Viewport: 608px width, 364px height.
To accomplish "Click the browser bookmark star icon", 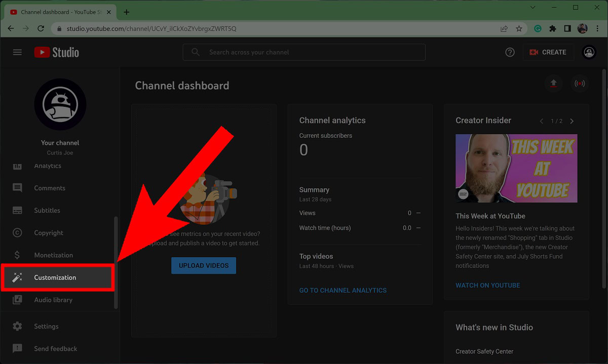I will [x=519, y=29].
